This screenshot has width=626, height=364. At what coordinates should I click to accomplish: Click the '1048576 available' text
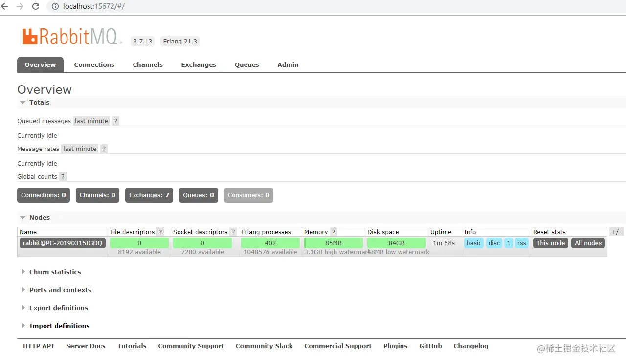click(270, 252)
